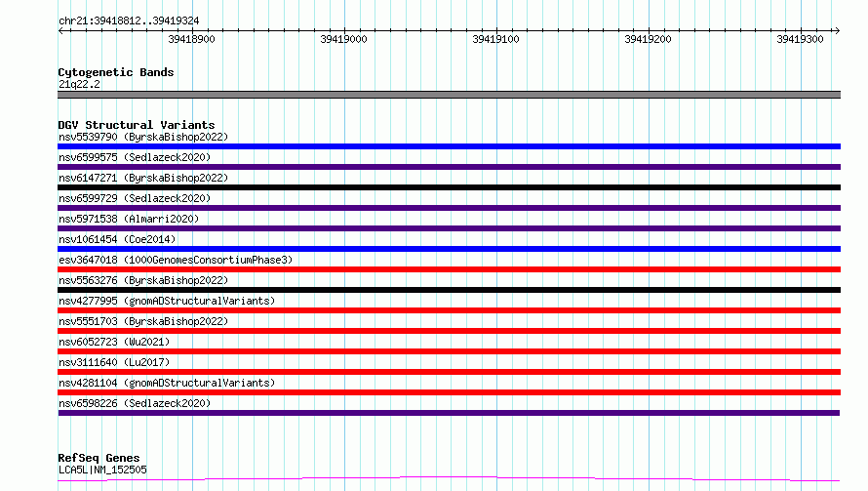
Task: Click the purple bar for nsv6599575
Action: click(449, 167)
